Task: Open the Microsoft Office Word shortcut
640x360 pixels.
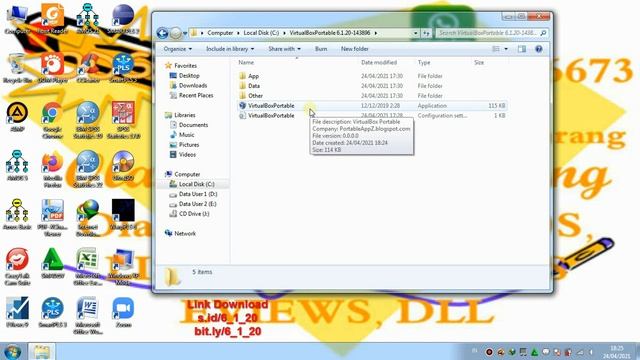Action: 87,316
